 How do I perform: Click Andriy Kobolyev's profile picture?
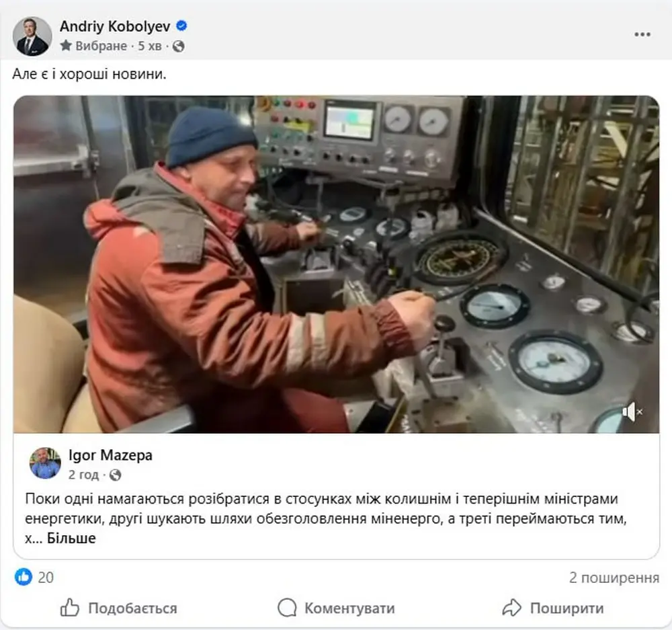32,36
